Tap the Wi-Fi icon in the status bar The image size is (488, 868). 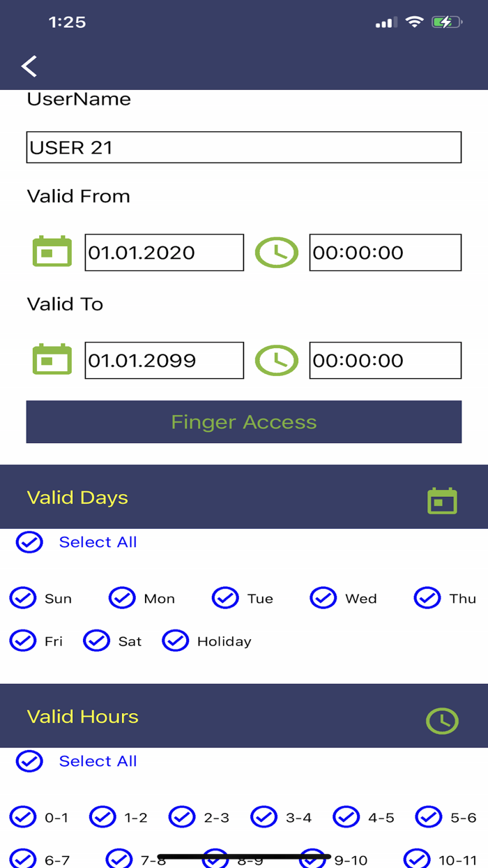tap(414, 22)
